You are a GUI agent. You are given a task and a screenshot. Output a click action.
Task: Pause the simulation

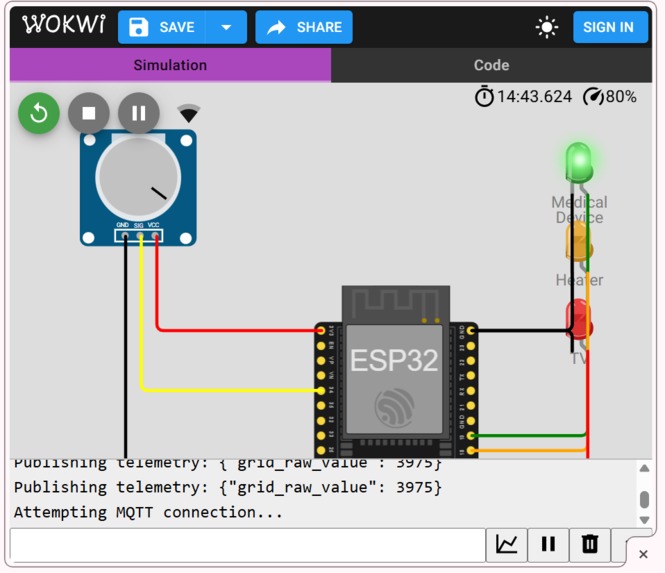tap(139, 113)
